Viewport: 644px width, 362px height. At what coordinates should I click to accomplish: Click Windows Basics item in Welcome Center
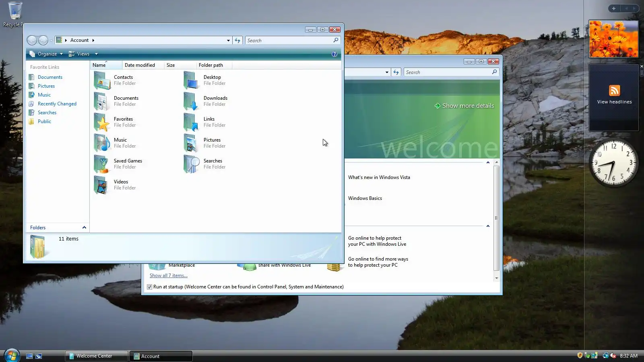tap(365, 198)
